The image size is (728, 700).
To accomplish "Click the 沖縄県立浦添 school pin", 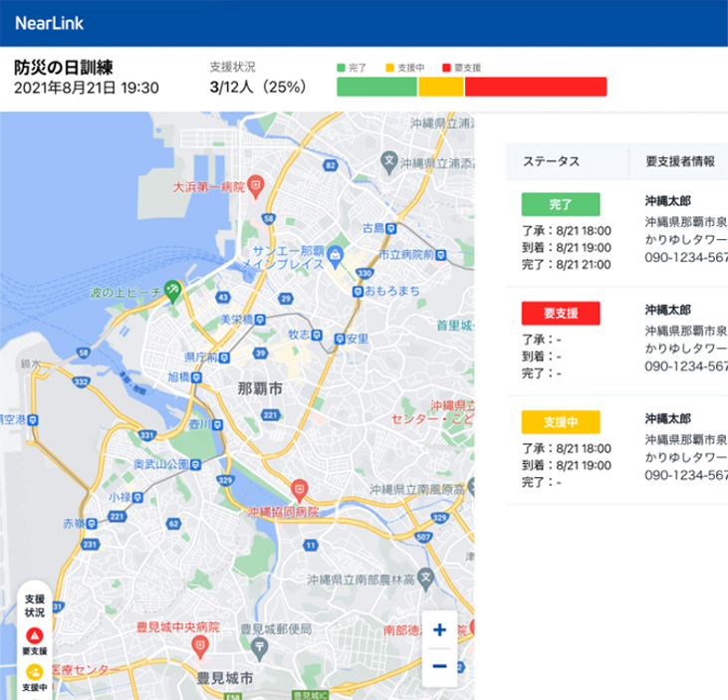I will tap(388, 162).
